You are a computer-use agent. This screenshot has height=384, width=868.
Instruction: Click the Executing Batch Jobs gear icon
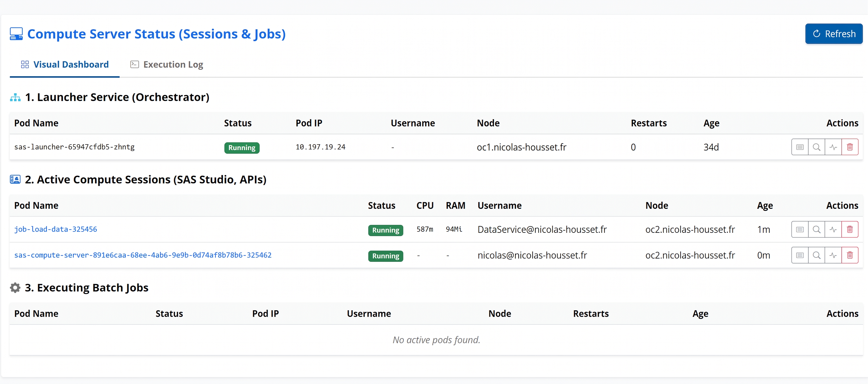[x=15, y=288]
